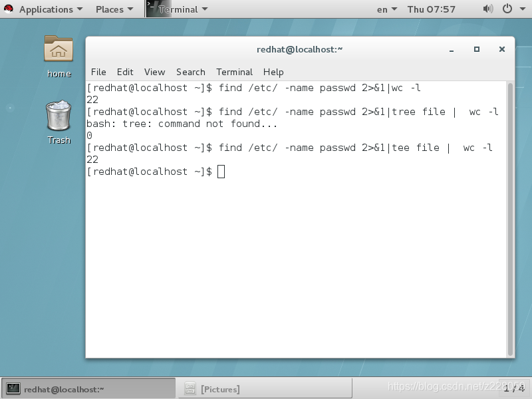Expand the Applications menu
Viewport: 532px width, 399px height.
51,9
